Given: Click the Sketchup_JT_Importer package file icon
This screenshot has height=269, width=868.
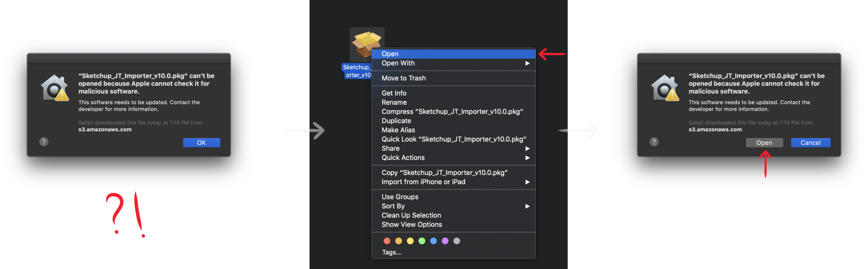Looking at the screenshot, I should pyautogui.click(x=366, y=44).
